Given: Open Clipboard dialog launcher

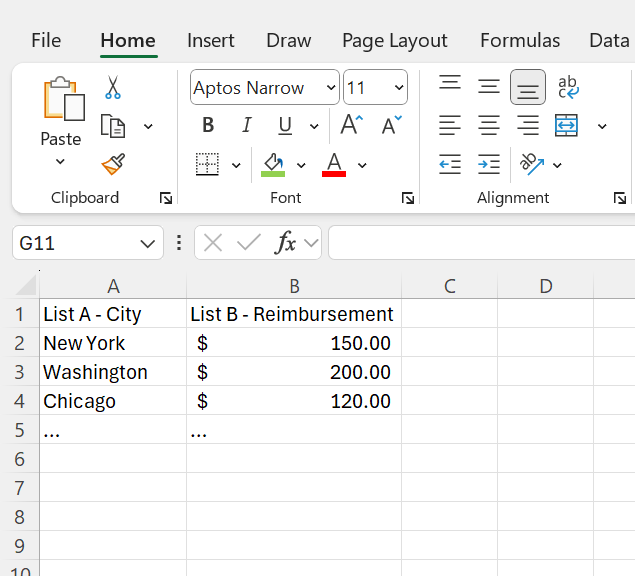Looking at the screenshot, I should [x=166, y=198].
